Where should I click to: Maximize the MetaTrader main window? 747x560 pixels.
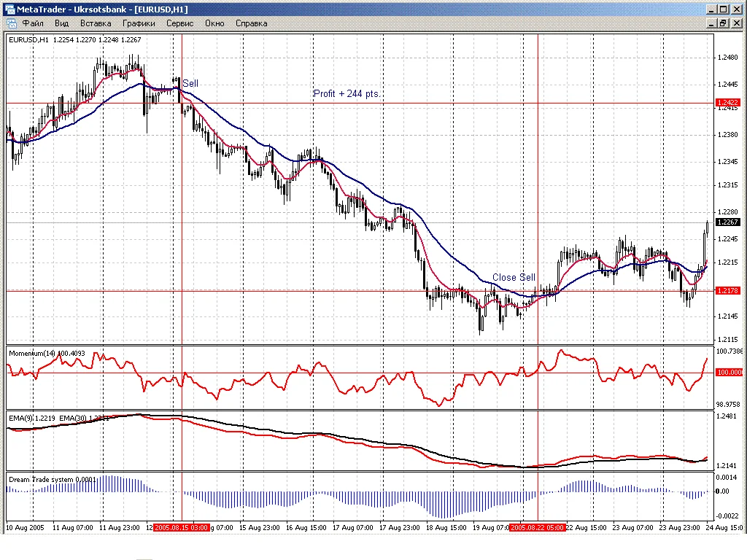(x=723, y=9)
